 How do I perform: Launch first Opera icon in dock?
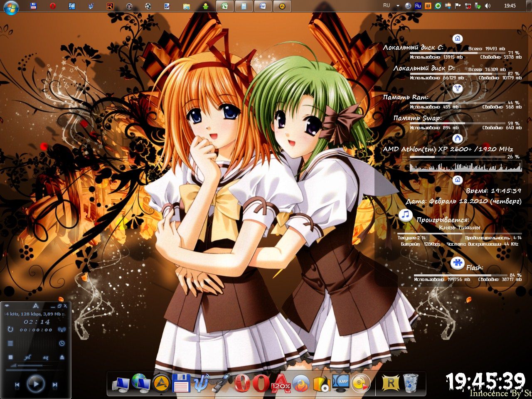[241, 384]
